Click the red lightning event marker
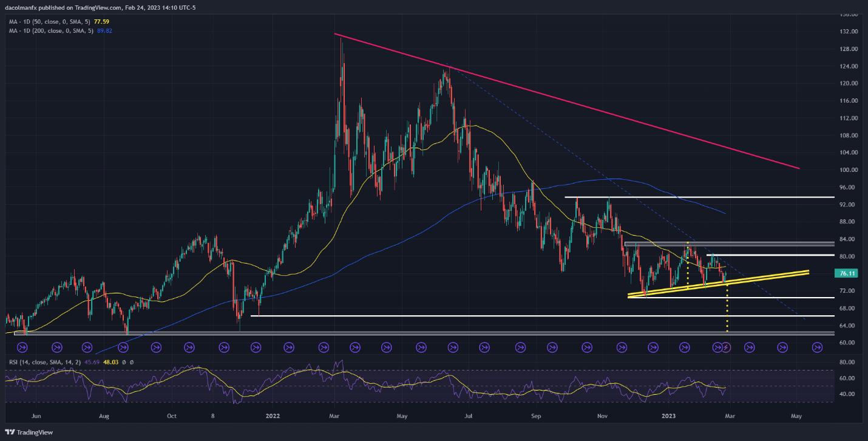Viewport: 868px width, 441px height. click(726, 347)
